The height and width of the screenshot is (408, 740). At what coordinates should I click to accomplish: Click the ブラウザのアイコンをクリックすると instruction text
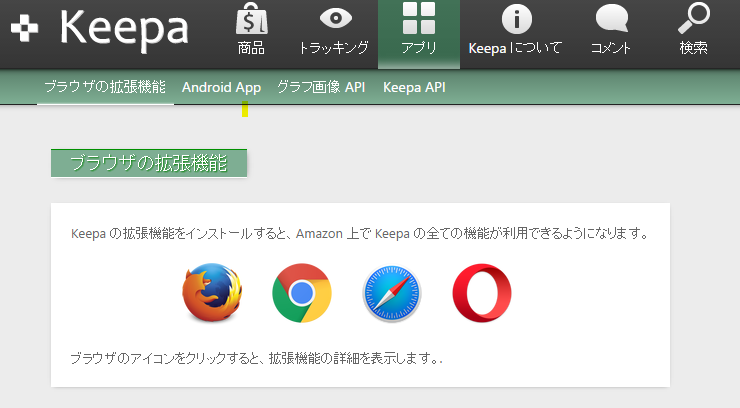pyautogui.click(x=256, y=358)
